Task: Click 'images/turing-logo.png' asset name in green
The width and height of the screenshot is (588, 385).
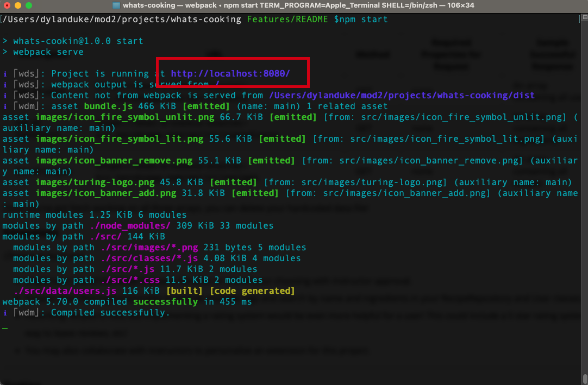Action: click(95, 182)
